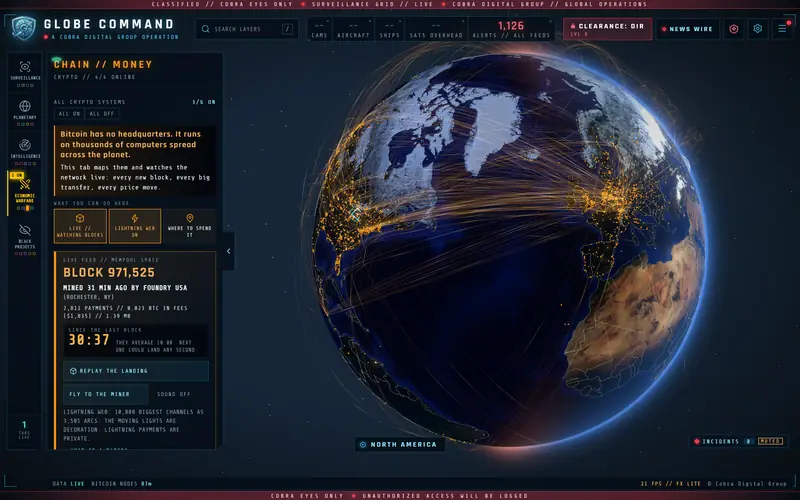Select the BLOCK 971,525 heading
The image size is (800, 500).
(x=109, y=272)
